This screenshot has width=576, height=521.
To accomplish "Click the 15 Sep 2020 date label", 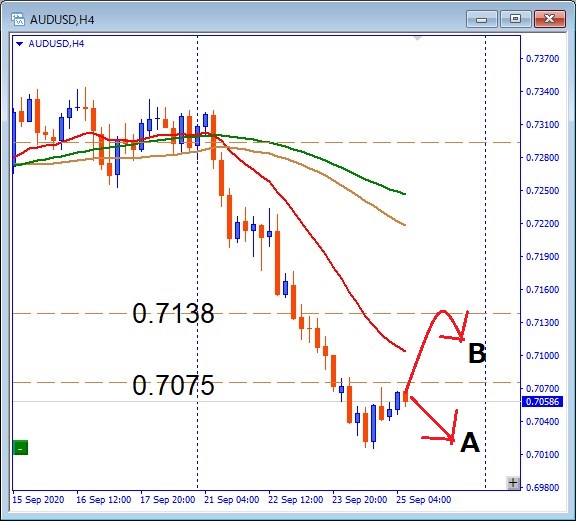I will click(x=38, y=500).
